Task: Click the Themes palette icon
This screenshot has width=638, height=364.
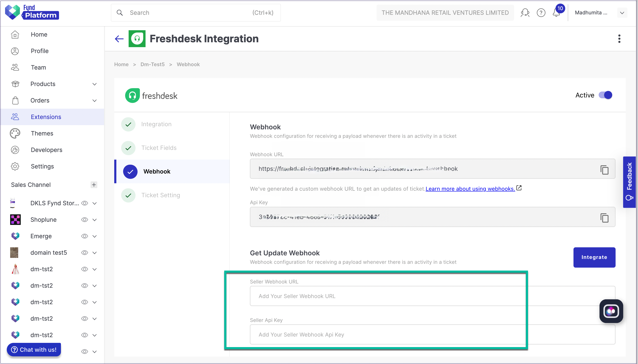Action: click(15, 133)
